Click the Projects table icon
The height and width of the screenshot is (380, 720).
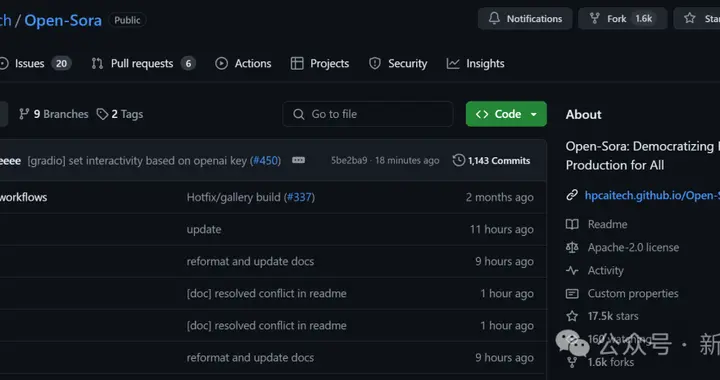pos(297,63)
